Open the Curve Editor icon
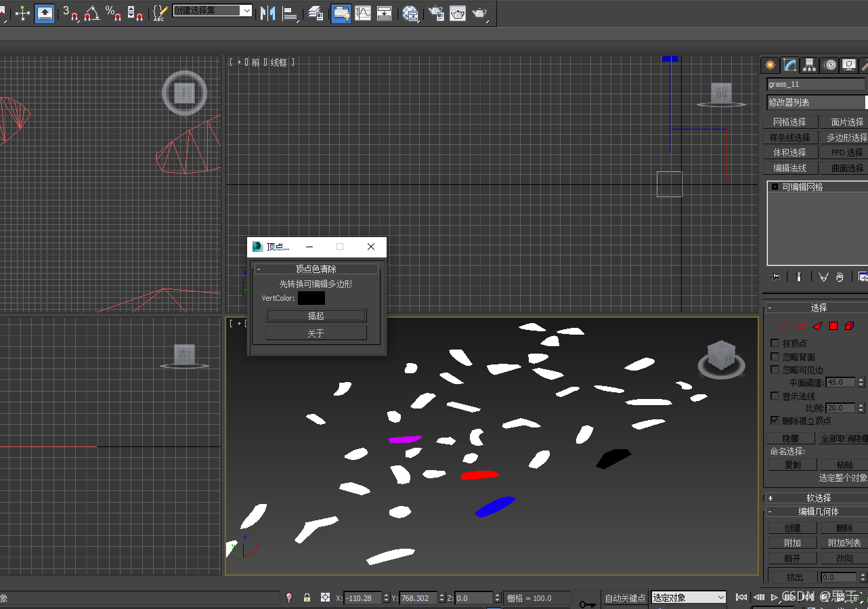This screenshot has width=868, height=609. click(x=363, y=13)
